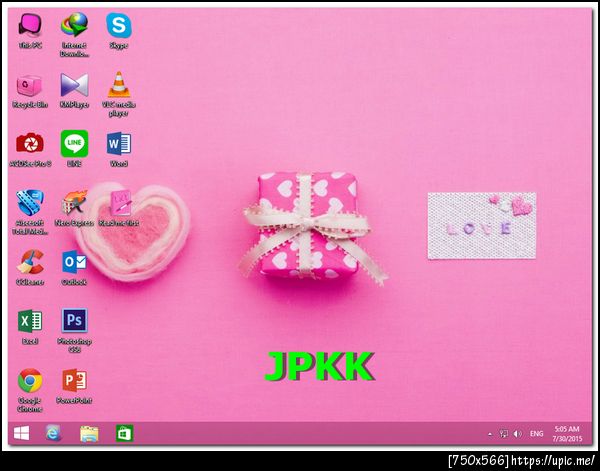Open the volume speaker tray icon
The height and width of the screenshot is (471, 600).
(x=517, y=434)
